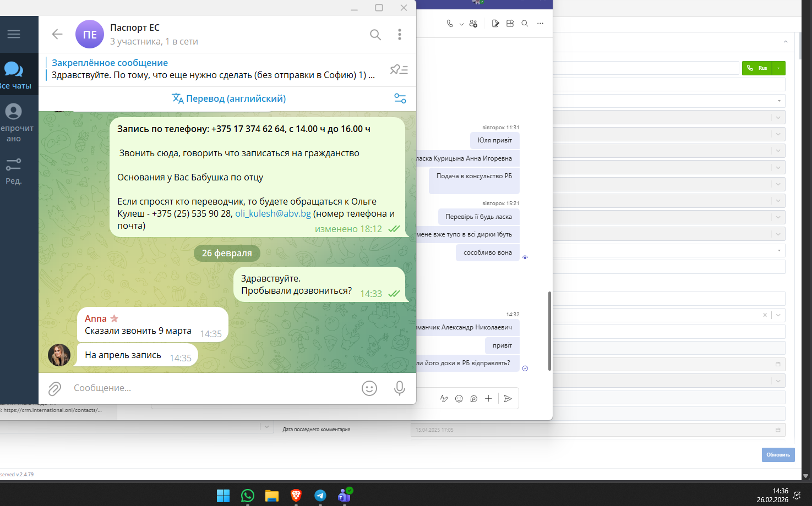This screenshot has width=812, height=506.
Task: Send the Teams message
Action: click(x=508, y=399)
